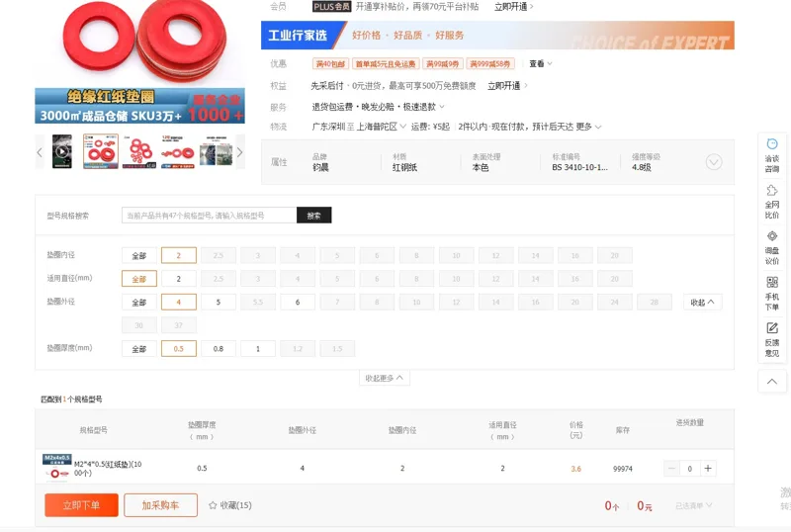This screenshot has width=791, height=532.
Task: Select thickness option 1
Action: click(x=258, y=349)
